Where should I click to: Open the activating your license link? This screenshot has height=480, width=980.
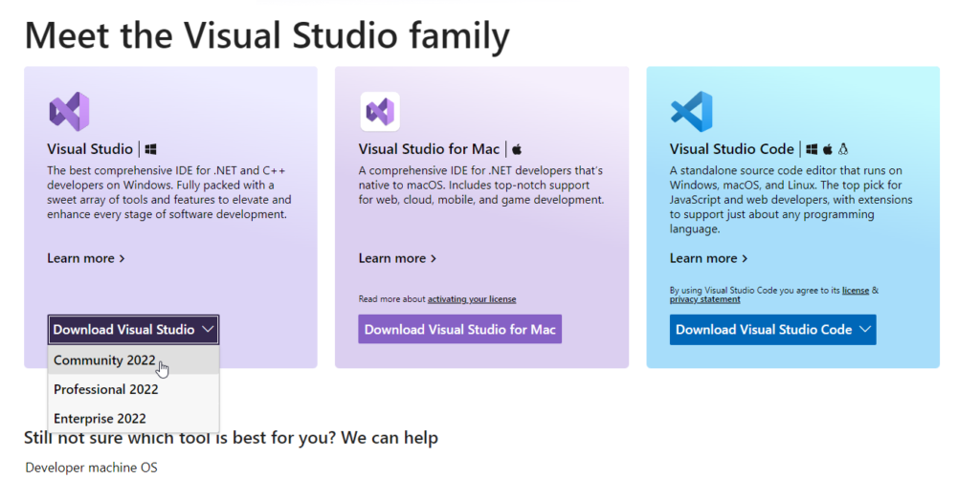(472, 299)
